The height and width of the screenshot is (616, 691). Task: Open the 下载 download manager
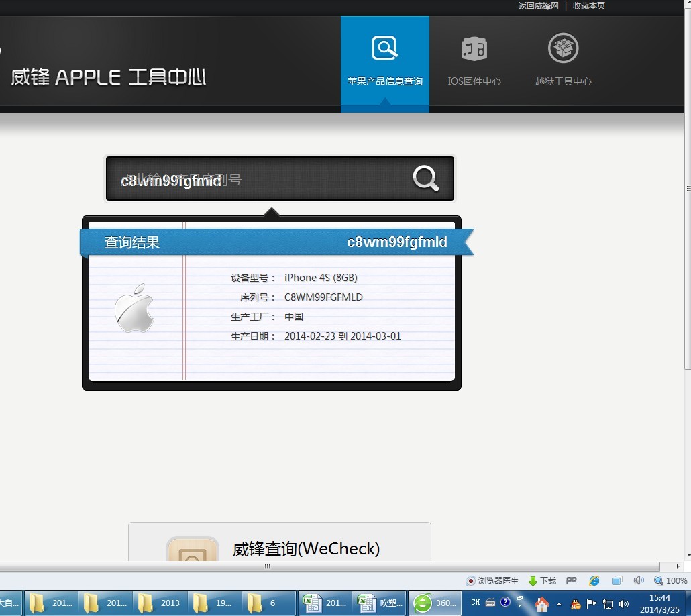tap(542, 581)
